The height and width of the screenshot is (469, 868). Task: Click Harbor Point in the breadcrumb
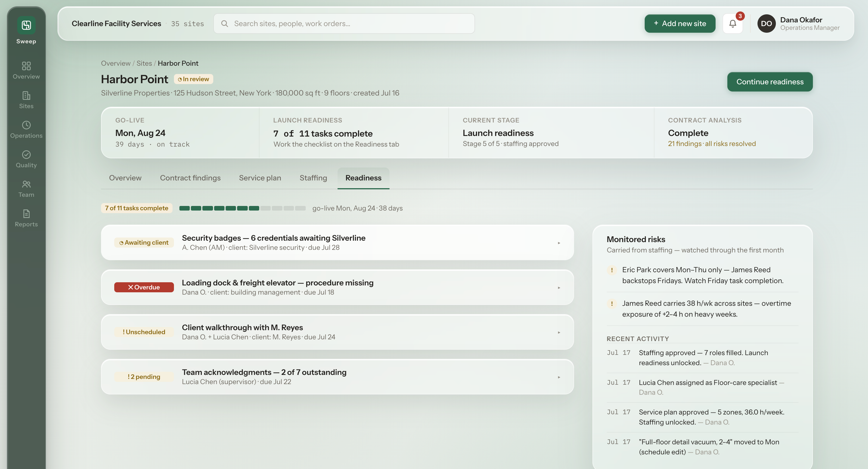(x=178, y=63)
